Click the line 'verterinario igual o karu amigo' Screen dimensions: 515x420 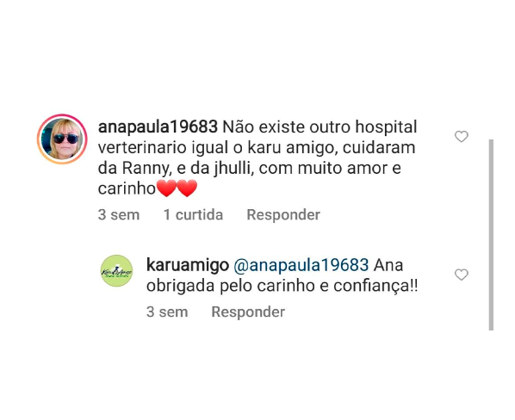click(218, 148)
